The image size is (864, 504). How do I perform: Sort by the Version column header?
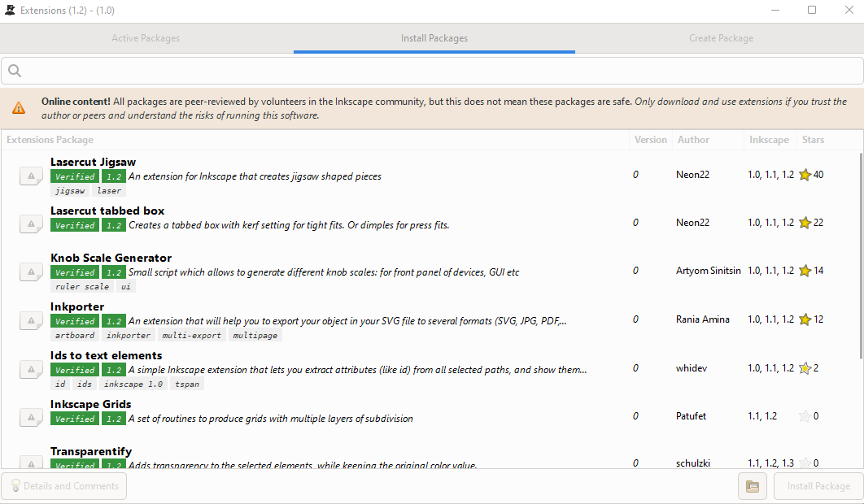pos(650,140)
